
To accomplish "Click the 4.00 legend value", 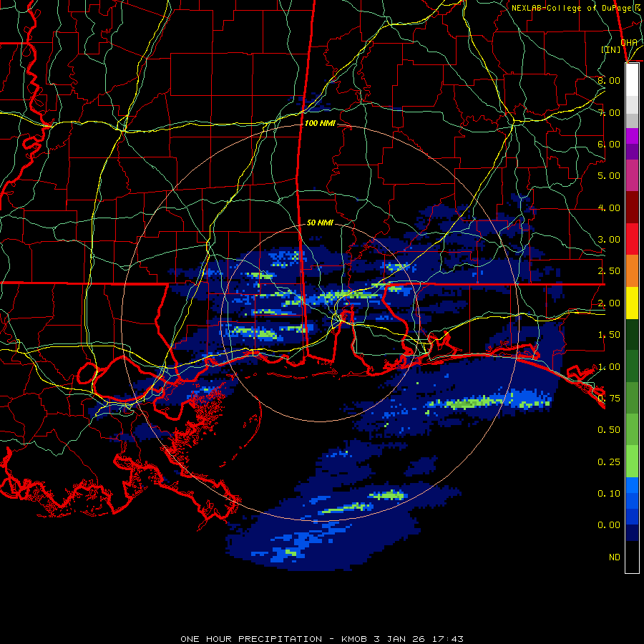I will click(609, 208).
